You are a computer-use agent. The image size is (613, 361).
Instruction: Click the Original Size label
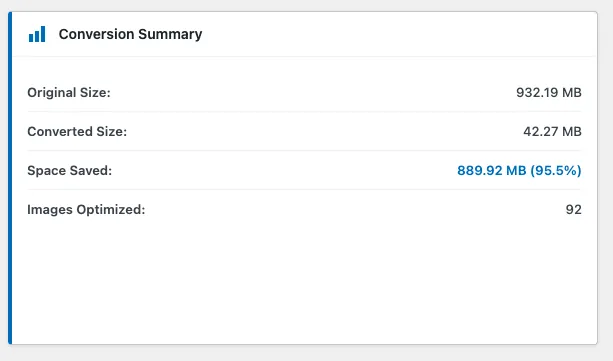tap(69, 93)
